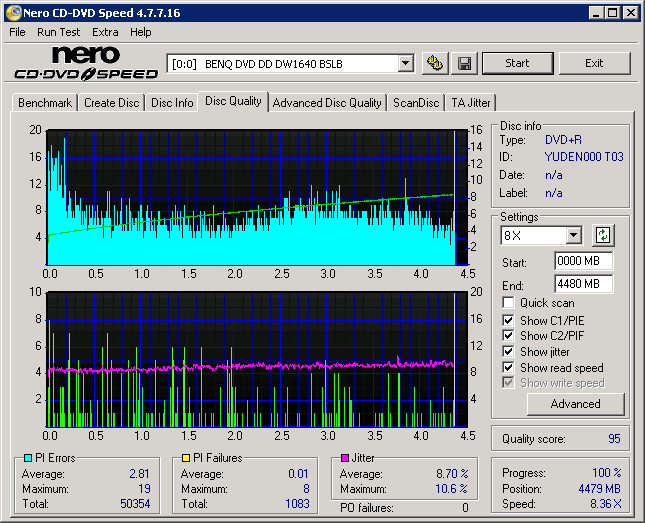This screenshot has width=645, height=523.
Task: Open the Run Test menu
Action: (x=59, y=32)
